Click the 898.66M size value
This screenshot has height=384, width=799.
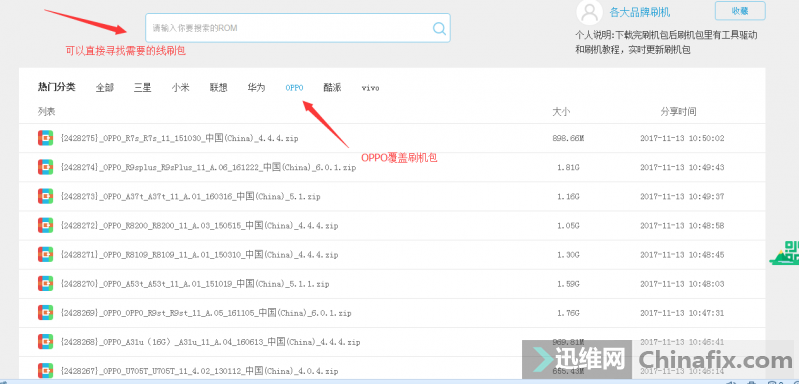568,138
